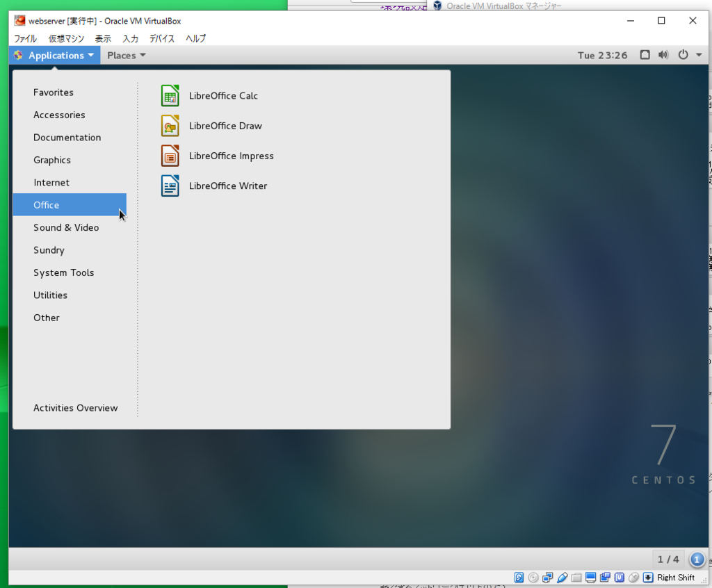Click the VirtualBox webserver window title icon
The width and height of the screenshot is (712, 588).
[x=19, y=21]
